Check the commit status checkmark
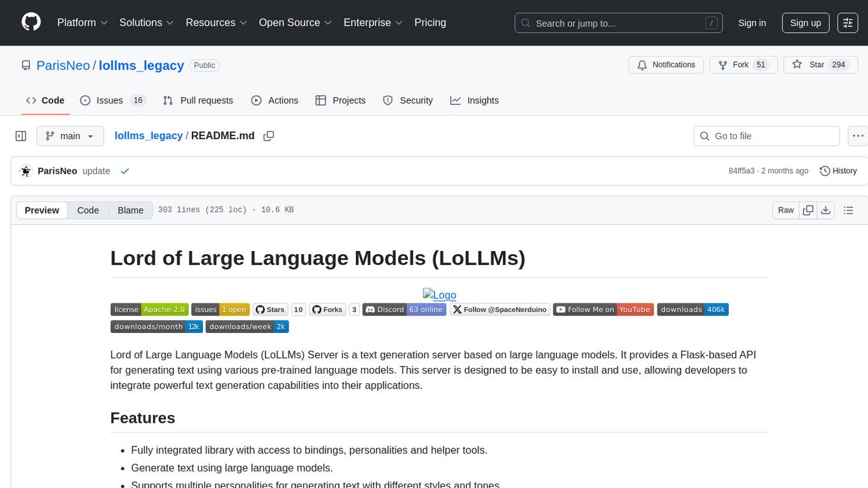Image resolution: width=868 pixels, height=488 pixels. (125, 171)
